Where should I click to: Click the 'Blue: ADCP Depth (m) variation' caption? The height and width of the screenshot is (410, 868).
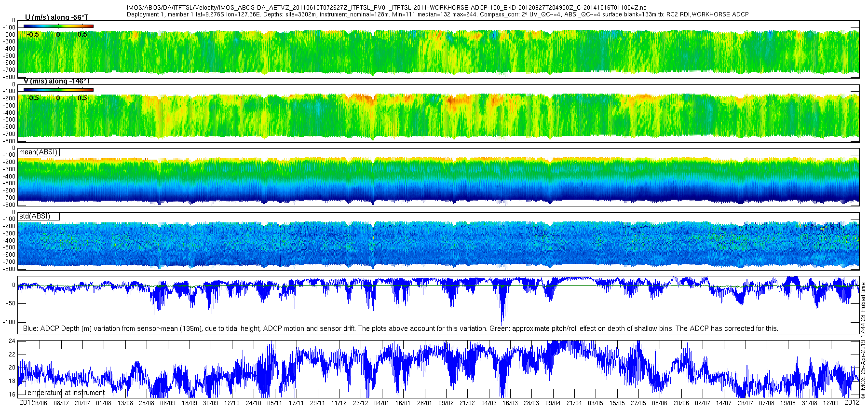[x=401, y=328]
